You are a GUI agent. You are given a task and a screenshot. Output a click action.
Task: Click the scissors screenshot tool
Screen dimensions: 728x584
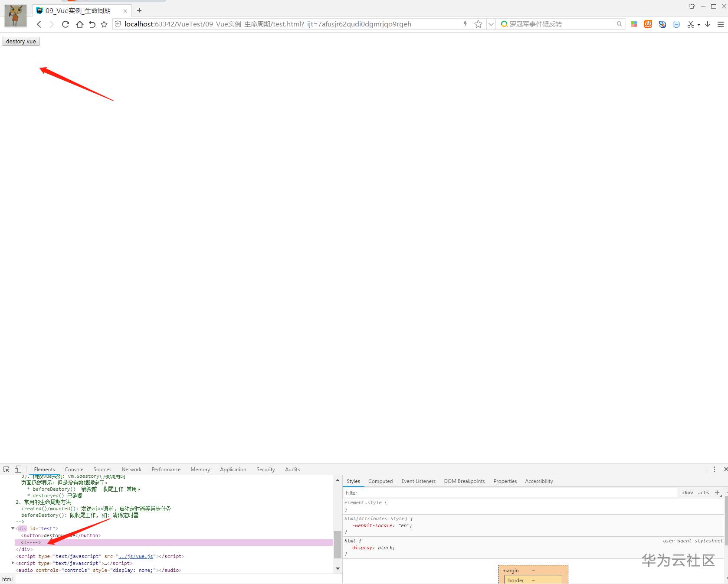(691, 24)
